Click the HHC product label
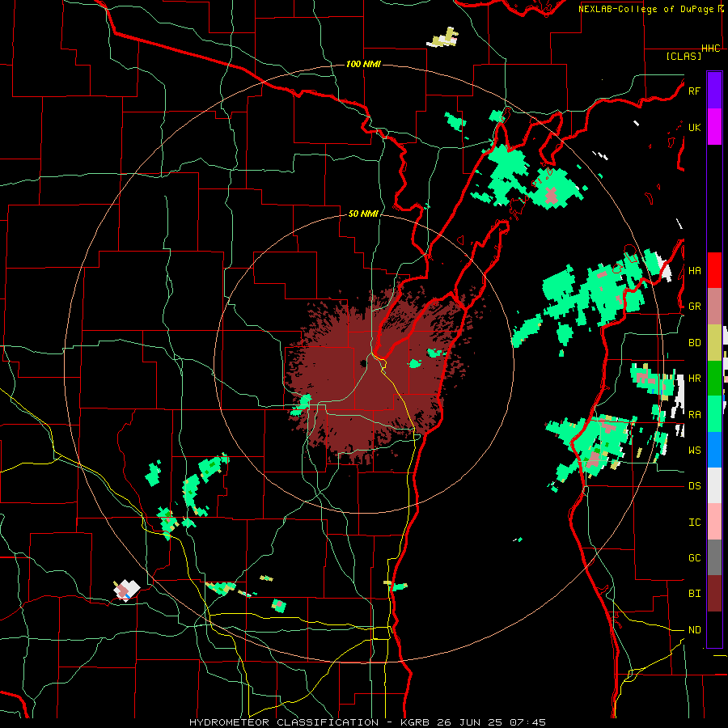 711,49
